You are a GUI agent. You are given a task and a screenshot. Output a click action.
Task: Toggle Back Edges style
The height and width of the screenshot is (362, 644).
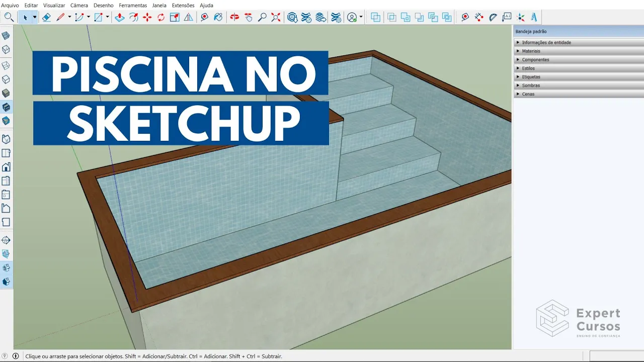[x=6, y=49]
